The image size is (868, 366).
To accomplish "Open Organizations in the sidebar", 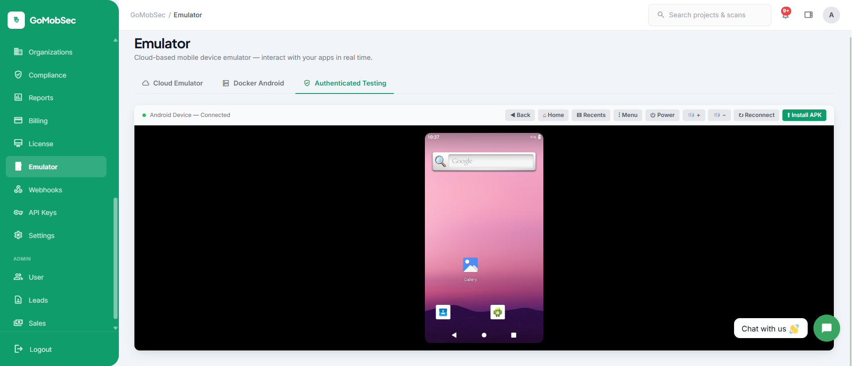I will click(x=56, y=52).
